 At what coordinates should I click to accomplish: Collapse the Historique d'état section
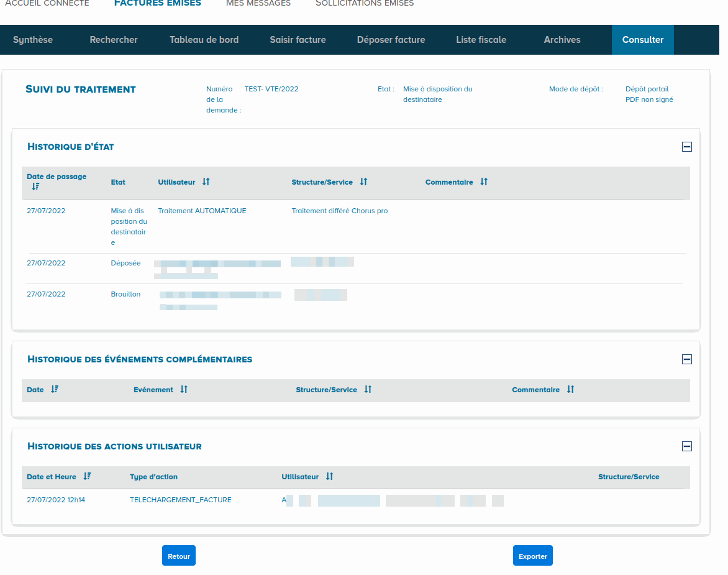(686, 147)
